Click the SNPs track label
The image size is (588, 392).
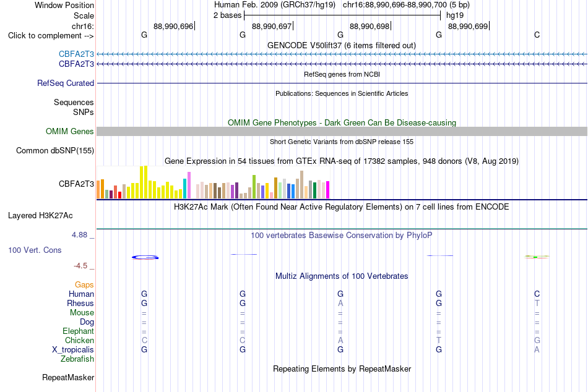84,112
